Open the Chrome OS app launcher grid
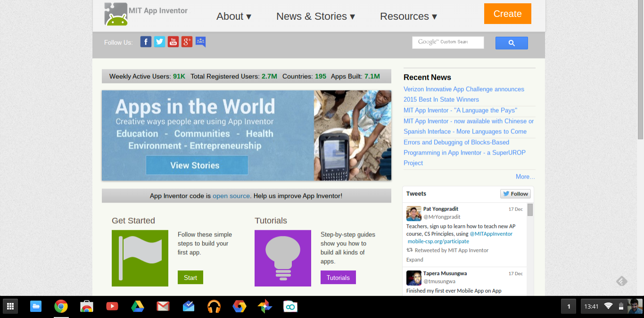 (x=10, y=307)
